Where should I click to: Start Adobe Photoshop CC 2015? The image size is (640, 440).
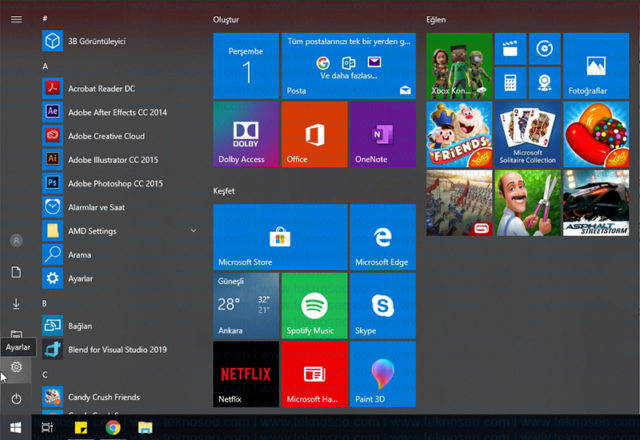(120, 183)
